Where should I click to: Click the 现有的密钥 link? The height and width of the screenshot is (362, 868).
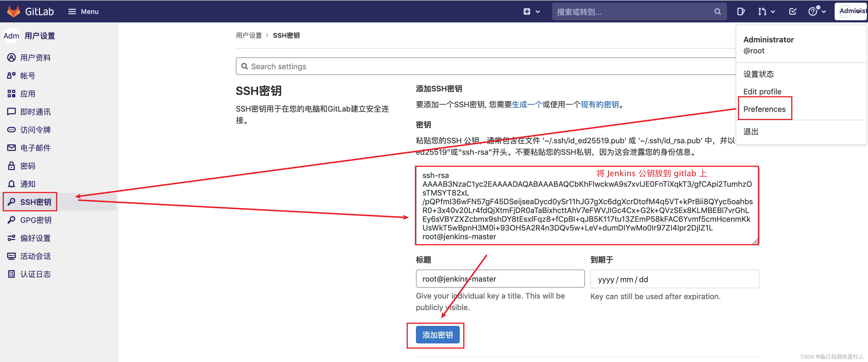[x=600, y=104]
